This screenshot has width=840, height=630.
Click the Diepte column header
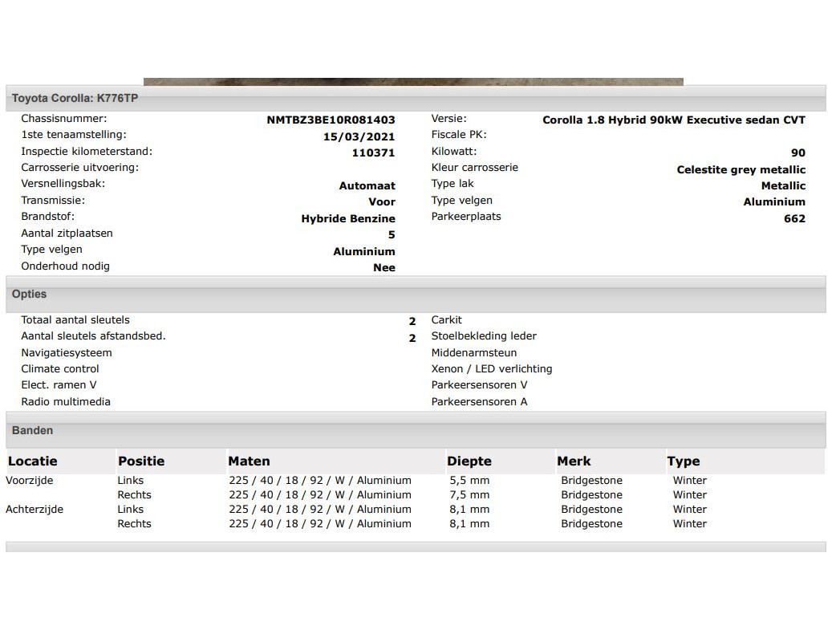[469, 461]
